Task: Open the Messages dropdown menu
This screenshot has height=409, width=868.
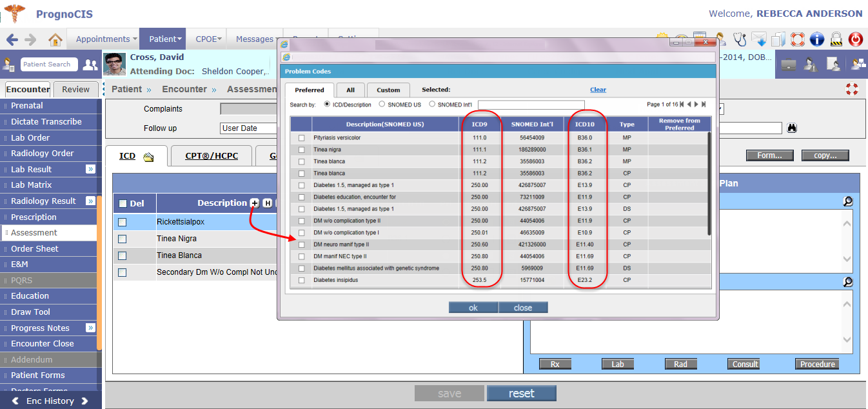Action: (256, 39)
